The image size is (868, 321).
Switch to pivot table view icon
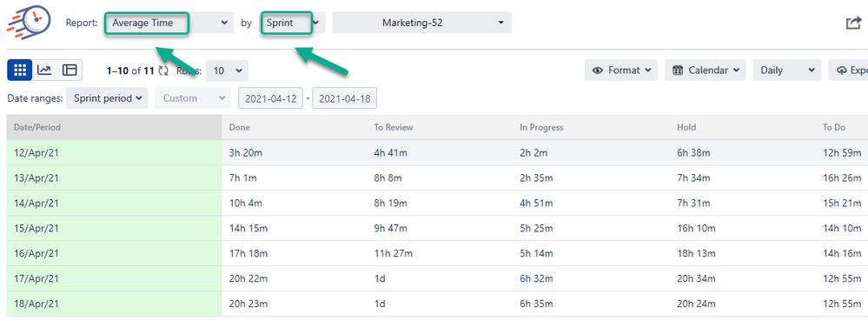[x=70, y=70]
